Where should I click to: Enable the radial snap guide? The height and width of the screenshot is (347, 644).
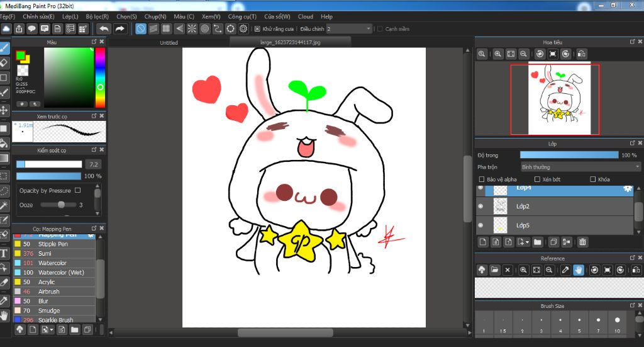(192, 29)
